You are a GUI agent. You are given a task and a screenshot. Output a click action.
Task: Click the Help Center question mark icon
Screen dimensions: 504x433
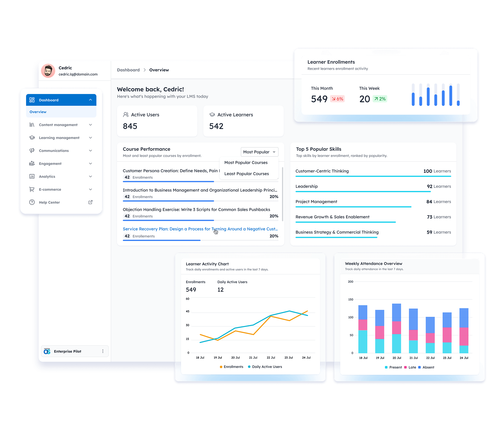point(32,202)
